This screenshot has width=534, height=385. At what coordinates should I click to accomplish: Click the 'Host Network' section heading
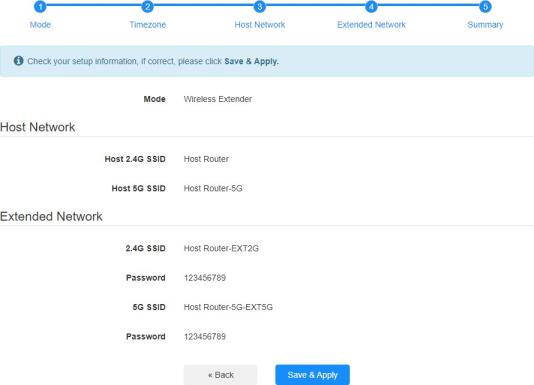click(x=37, y=127)
